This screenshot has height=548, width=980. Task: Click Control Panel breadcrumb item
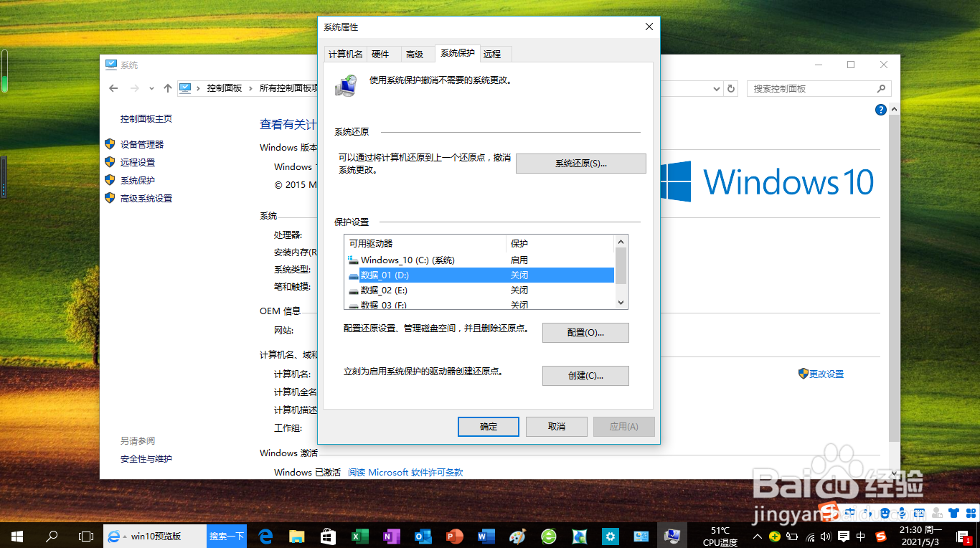point(225,88)
